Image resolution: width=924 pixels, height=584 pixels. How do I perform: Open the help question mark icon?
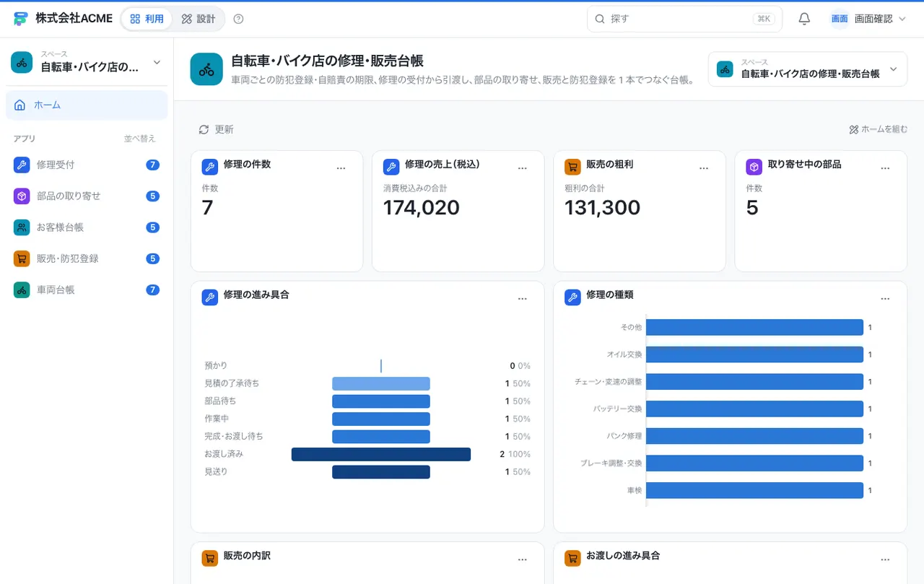click(x=239, y=19)
